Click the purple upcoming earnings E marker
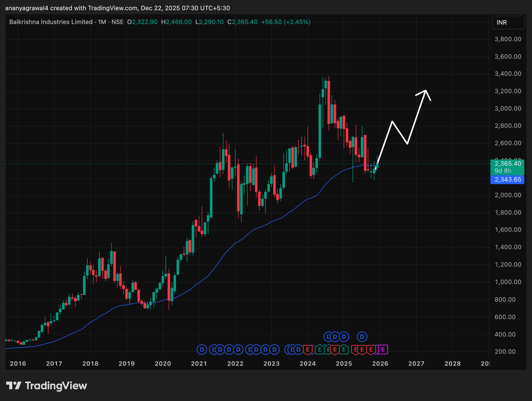 383,349
